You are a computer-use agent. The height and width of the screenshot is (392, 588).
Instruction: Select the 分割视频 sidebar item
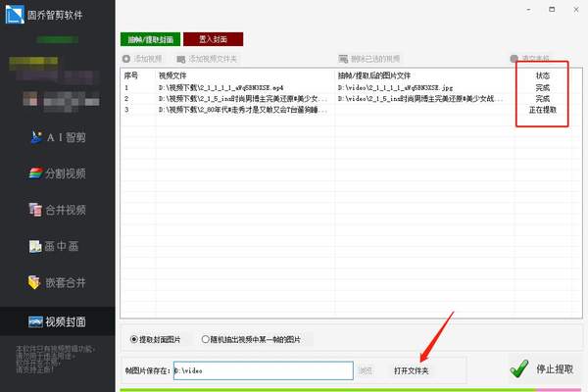[57, 173]
